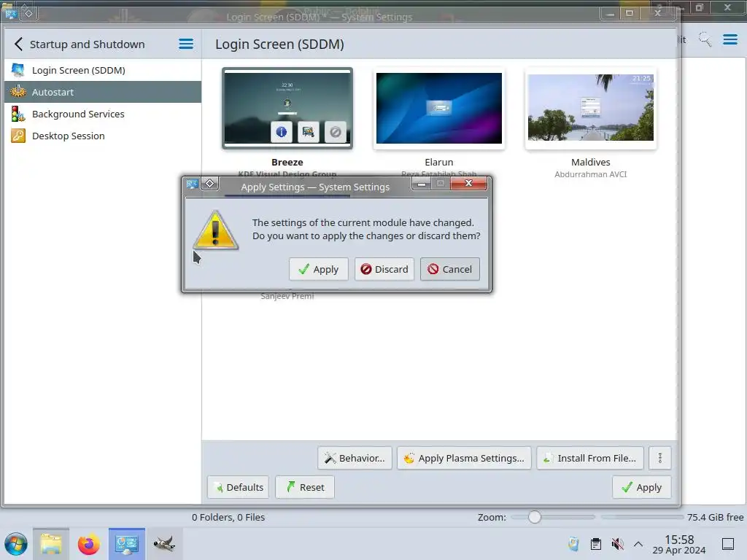
Task: Click the 75.4 GiB free space indicator
Action: point(715,517)
